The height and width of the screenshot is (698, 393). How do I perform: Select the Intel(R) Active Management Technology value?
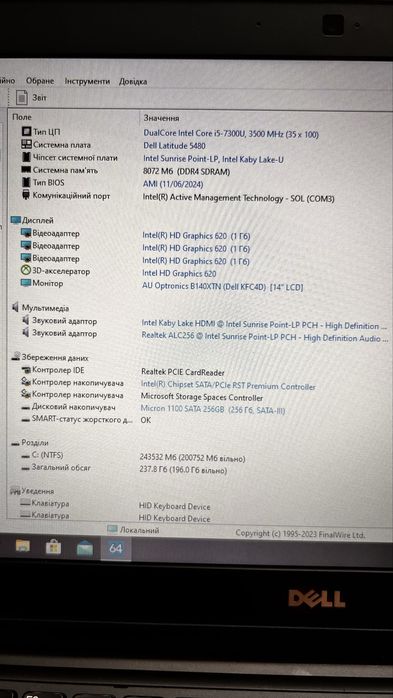coord(238,198)
